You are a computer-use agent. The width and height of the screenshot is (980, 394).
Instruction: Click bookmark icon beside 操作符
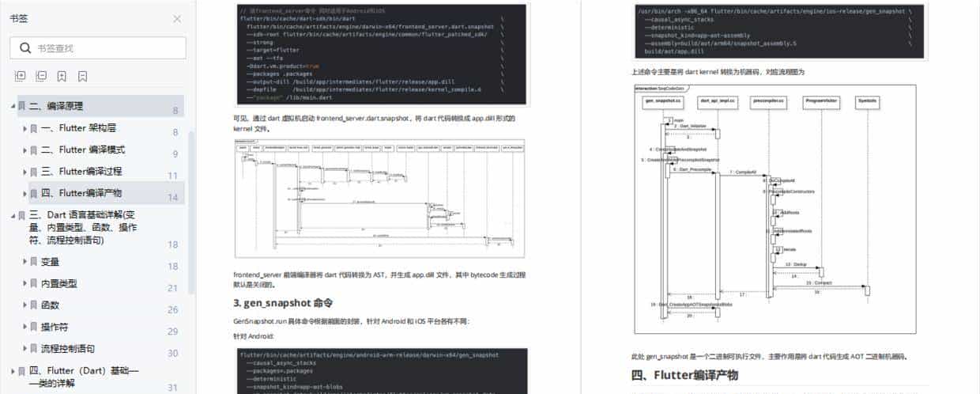tap(34, 327)
